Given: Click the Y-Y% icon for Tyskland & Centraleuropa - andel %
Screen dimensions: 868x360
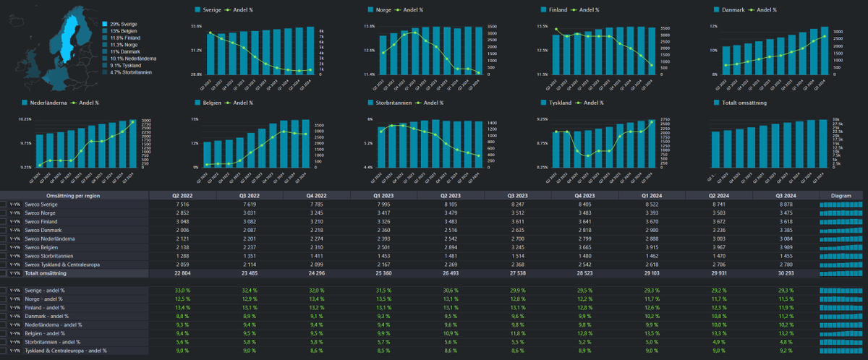Looking at the screenshot, I should [x=15, y=351].
